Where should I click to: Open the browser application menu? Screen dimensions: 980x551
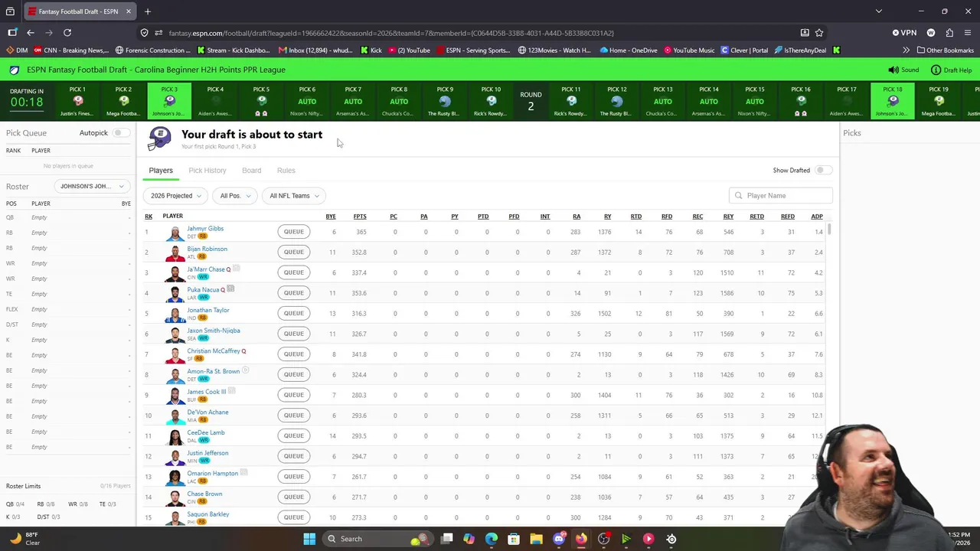point(969,33)
